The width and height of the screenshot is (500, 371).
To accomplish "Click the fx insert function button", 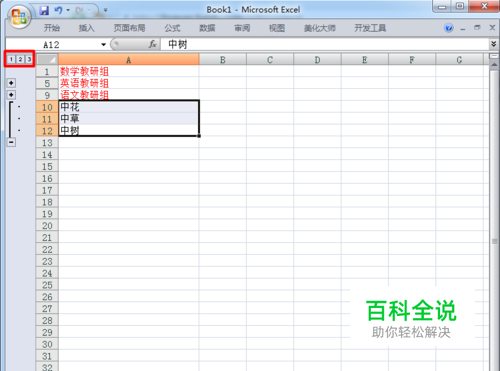I will (153, 44).
